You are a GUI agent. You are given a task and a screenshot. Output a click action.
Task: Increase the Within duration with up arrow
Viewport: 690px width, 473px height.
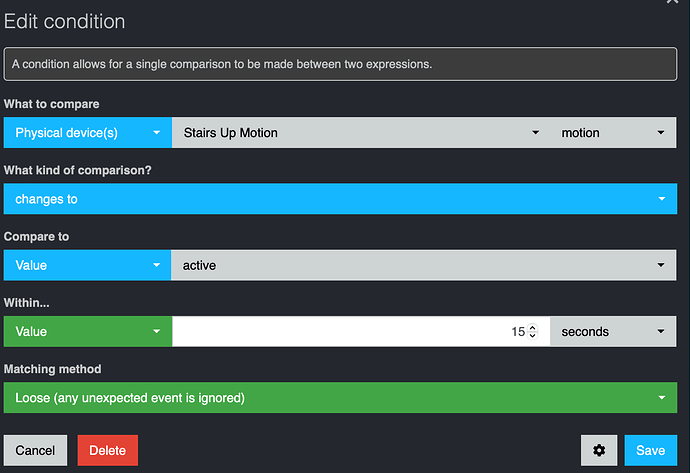click(532, 328)
